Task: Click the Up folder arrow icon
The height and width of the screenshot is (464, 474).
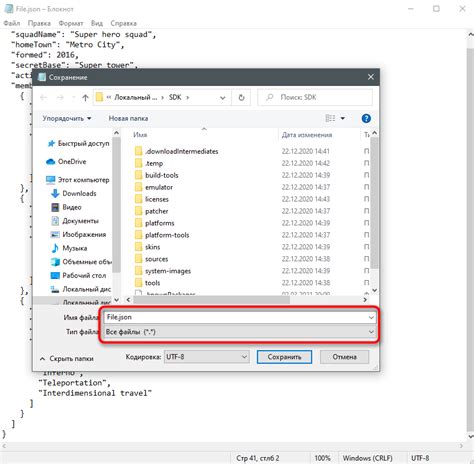Action: coord(85,98)
